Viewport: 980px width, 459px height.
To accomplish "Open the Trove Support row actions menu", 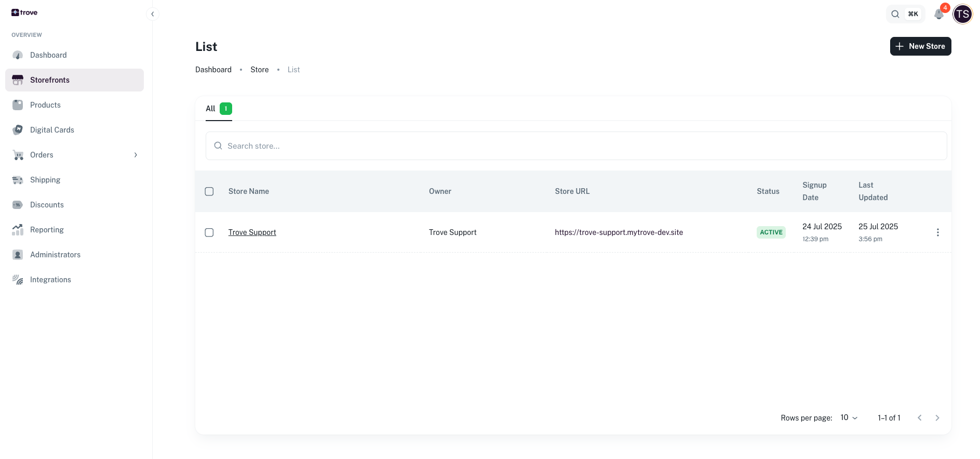I will (937, 232).
